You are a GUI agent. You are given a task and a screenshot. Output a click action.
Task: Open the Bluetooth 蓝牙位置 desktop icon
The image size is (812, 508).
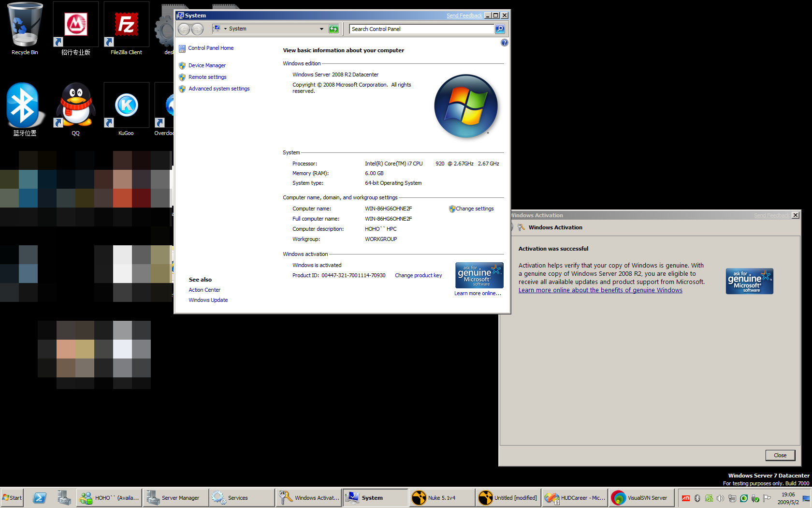point(25,109)
